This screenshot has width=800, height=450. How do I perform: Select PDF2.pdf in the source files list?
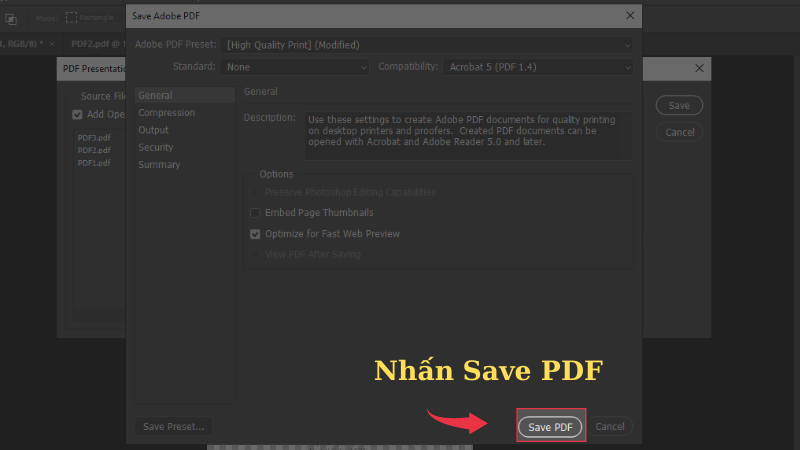coord(94,151)
